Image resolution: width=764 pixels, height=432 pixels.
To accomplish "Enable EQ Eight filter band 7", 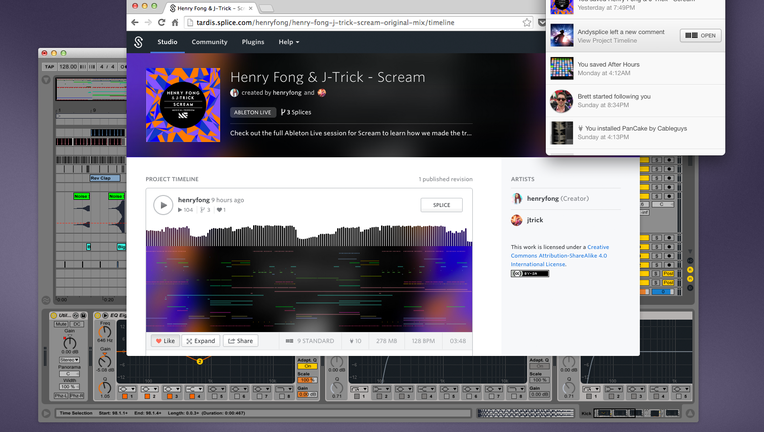I will (259, 396).
